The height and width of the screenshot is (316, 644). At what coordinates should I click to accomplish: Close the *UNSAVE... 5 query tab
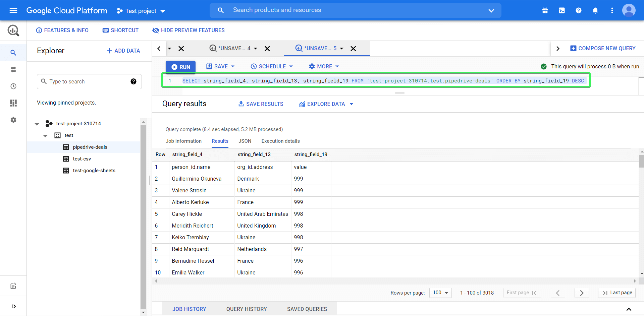tap(353, 49)
